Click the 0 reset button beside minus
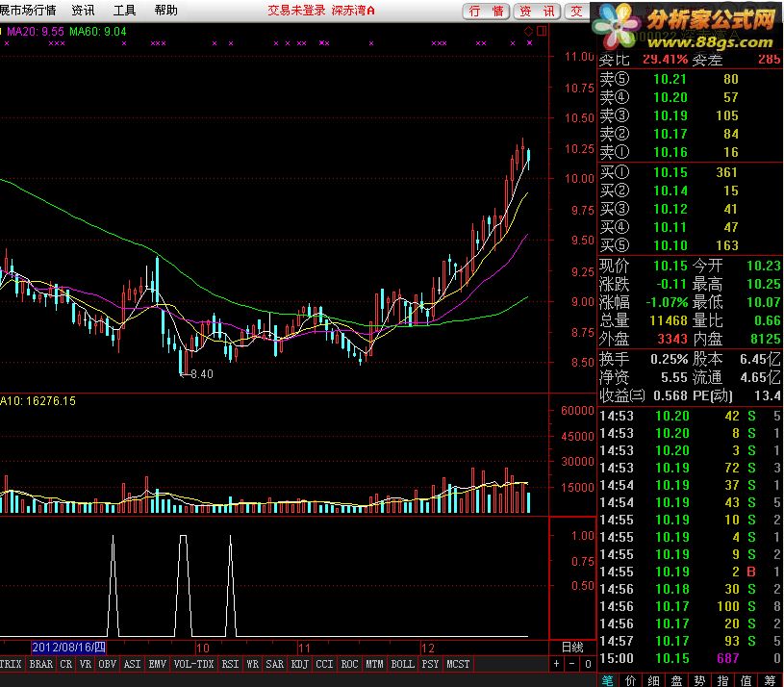This screenshot has width=784, height=687. click(588, 664)
